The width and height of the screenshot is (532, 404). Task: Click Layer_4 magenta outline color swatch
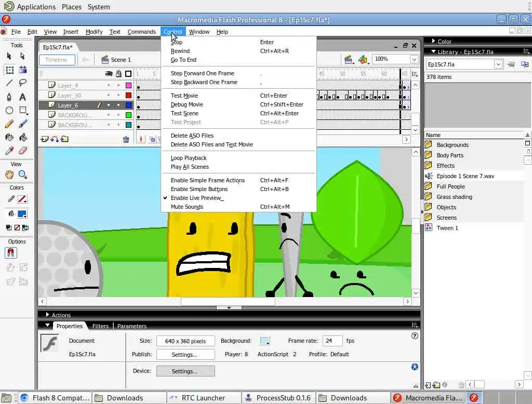point(129,86)
